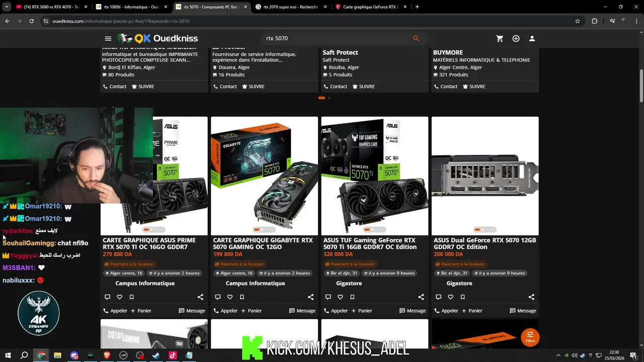Click the add listing plus icon
The image size is (644, 362).
point(516,39)
